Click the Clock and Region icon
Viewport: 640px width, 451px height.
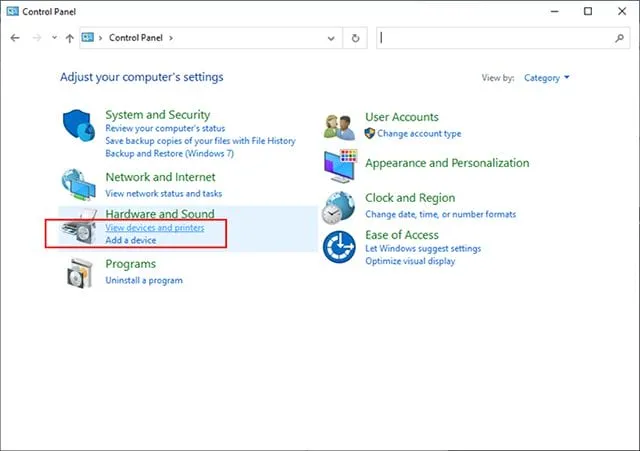(x=340, y=206)
